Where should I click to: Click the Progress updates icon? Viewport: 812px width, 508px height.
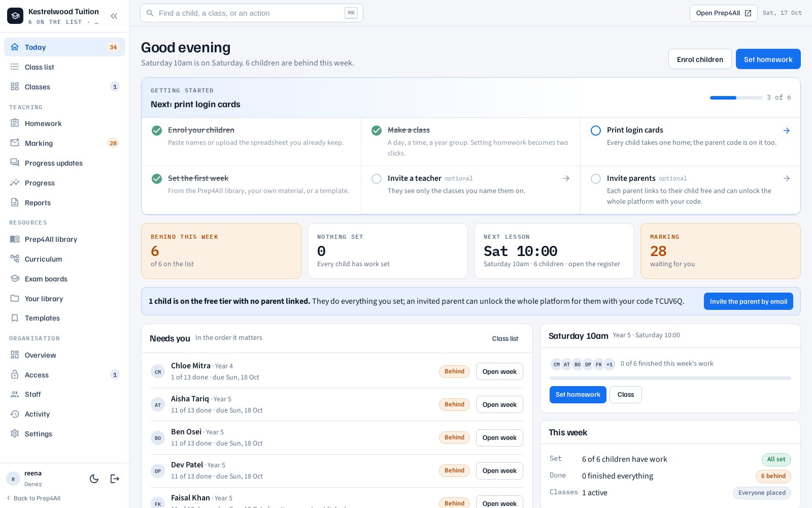pyautogui.click(x=15, y=163)
